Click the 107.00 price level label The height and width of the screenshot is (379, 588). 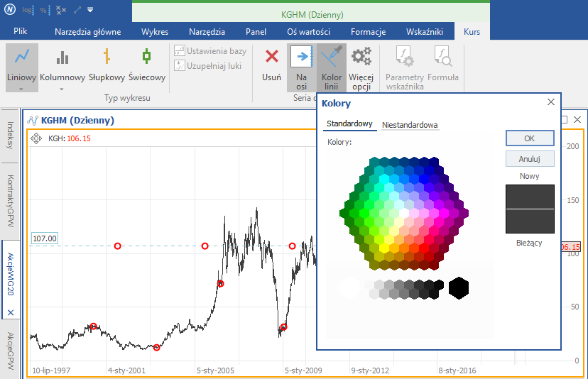[x=45, y=238]
